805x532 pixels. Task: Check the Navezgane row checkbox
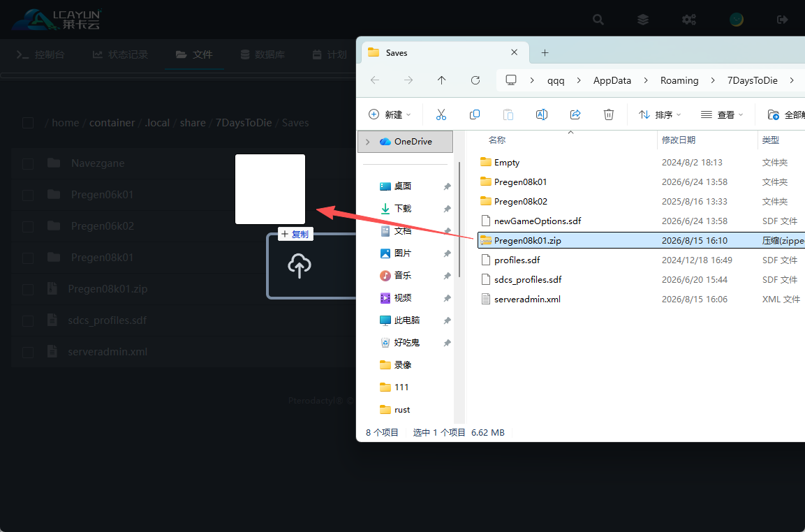pos(28,163)
